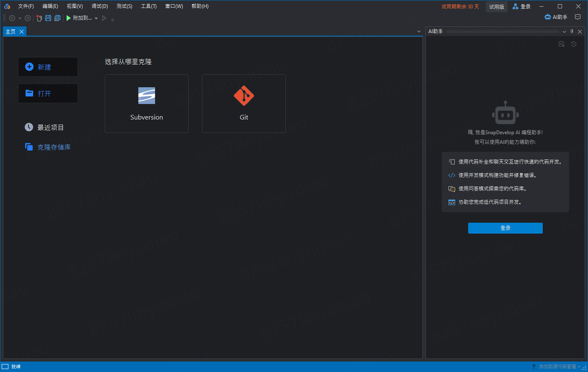Image resolution: width=588 pixels, height=372 pixels.
Task: Toggle pin on AI助手 panel
Action: coord(572,31)
